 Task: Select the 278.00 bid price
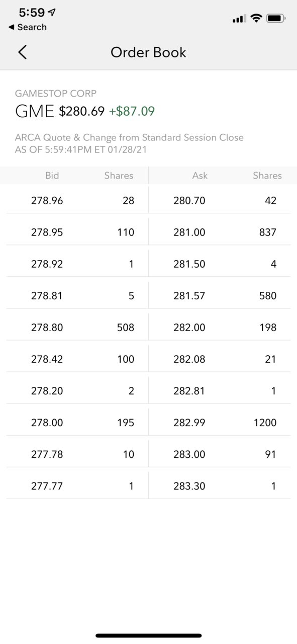[x=47, y=422]
